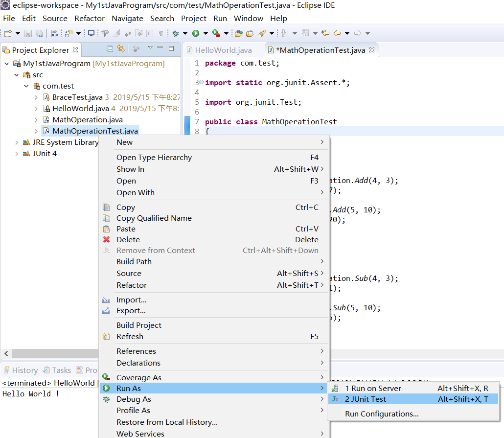Viewport: 504px width, 438px height.
Task: Switch to the History tab
Action: [x=21, y=370]
